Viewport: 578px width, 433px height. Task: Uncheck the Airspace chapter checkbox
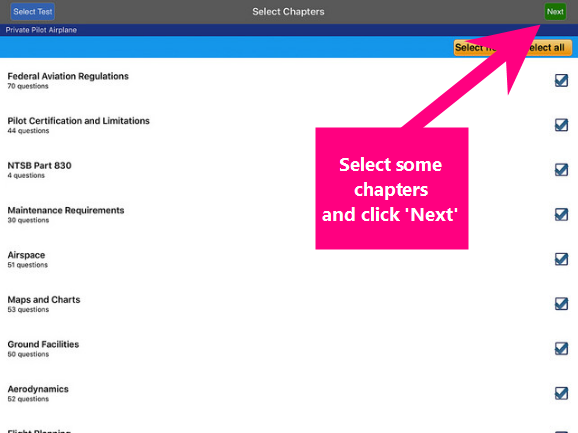(x=561, y=259)
